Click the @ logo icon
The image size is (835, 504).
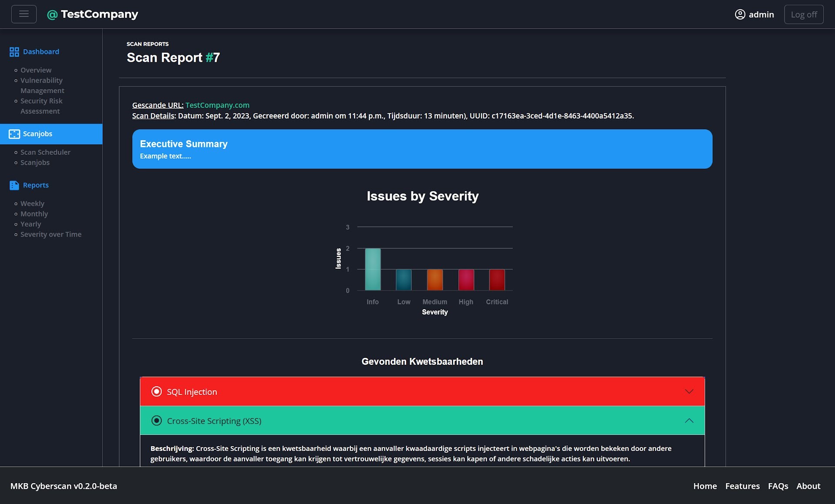(52, 15)
